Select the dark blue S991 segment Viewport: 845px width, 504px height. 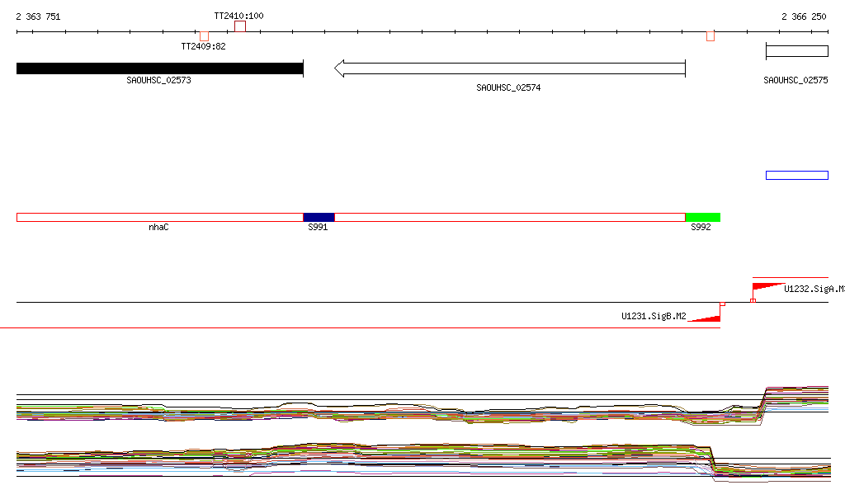coord(319,218)
